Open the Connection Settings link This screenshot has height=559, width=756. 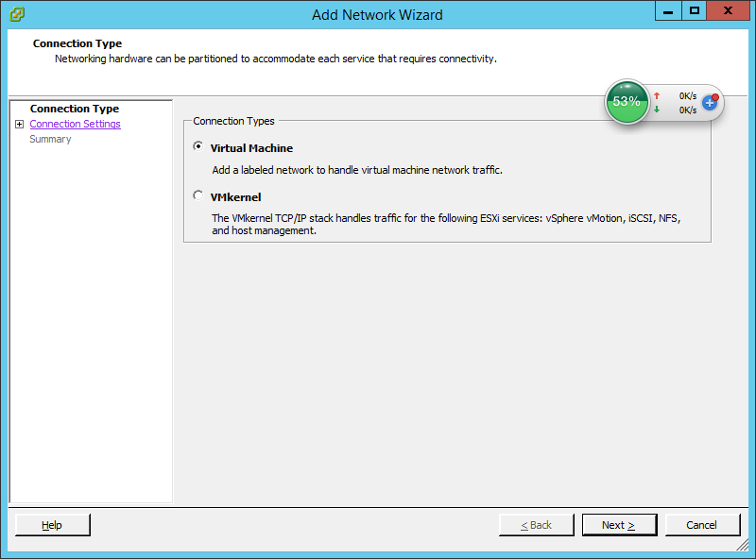click(x=76, y=124)
